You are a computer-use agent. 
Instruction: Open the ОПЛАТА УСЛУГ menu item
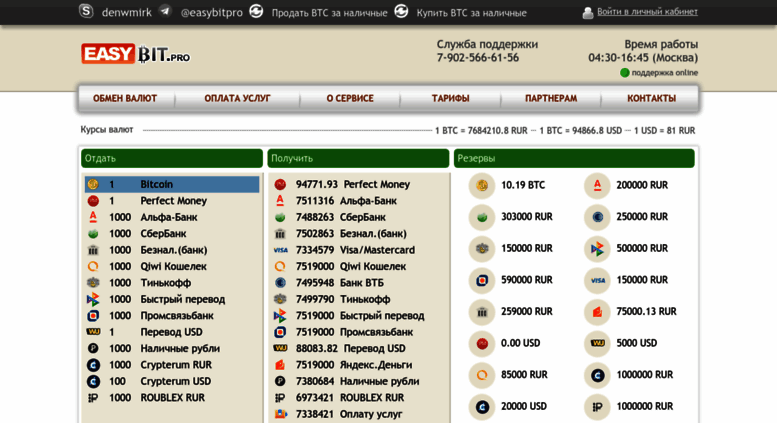pyautogui.click(x=237, y=98)
